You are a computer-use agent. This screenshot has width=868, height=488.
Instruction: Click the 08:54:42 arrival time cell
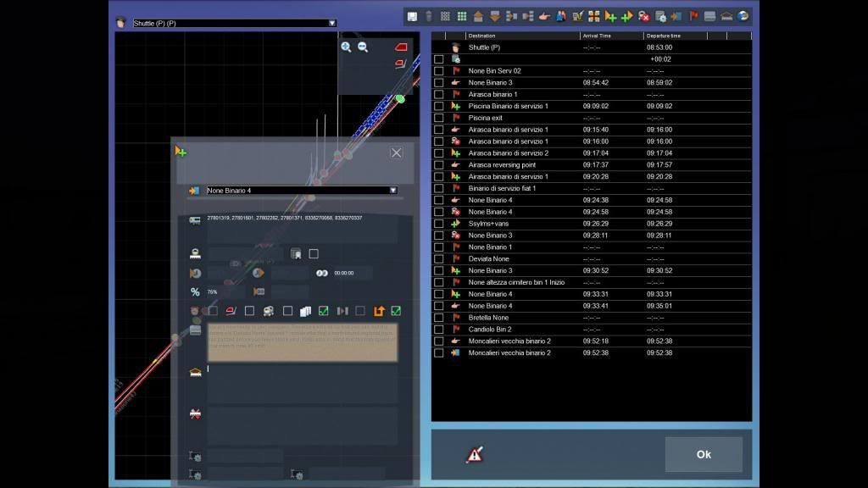pos(596,82)
